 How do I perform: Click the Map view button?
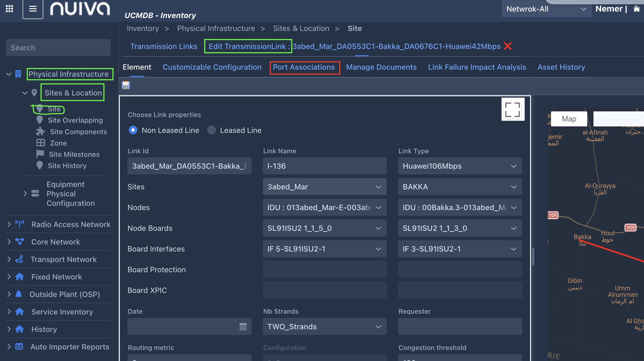point(569,119)
